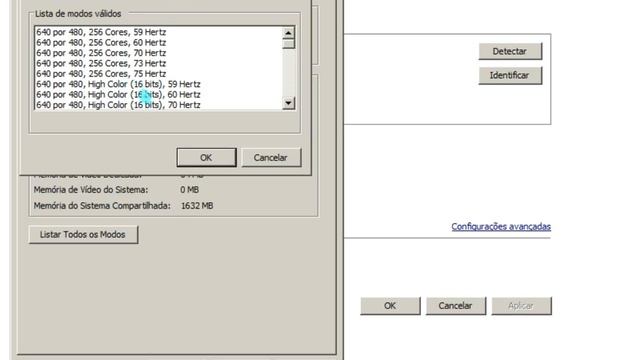This screenshot has height=360, width=640.
Task: Click OK in the display settings window
Action: click(x=390, y=306)
